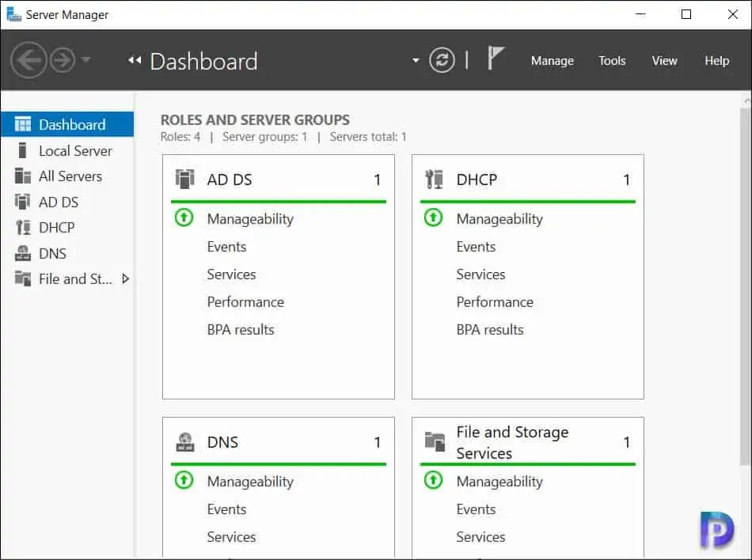Click the Local Server sidebar icon

[x=22, y=150]
